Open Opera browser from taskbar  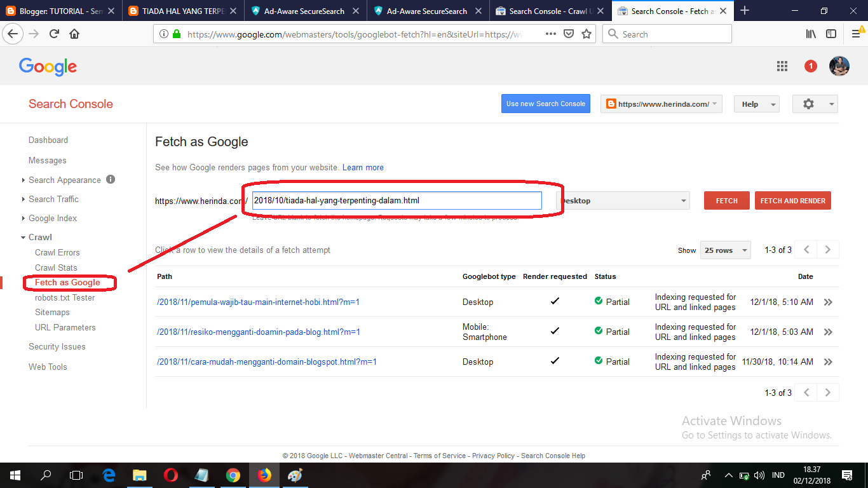(170, 475)
